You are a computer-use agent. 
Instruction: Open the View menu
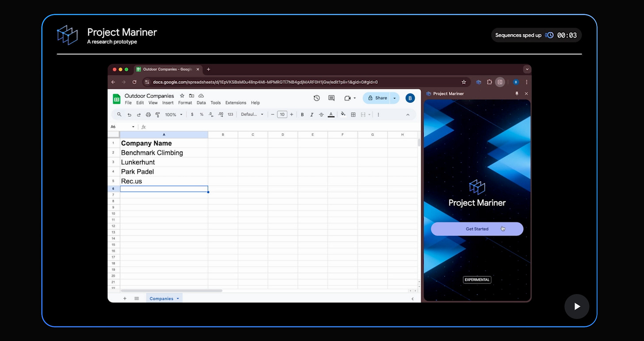(153, 103)
